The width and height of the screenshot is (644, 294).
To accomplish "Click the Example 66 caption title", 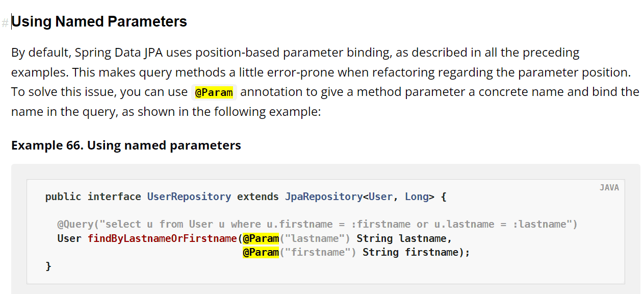I will coord(126,145).
